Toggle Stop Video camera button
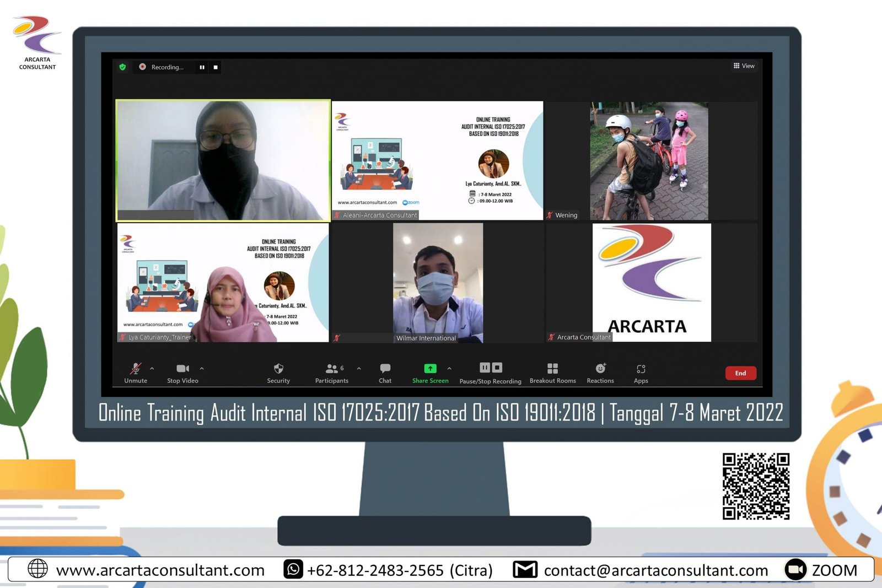Viewport: 882px width, 588px height. 182,369
